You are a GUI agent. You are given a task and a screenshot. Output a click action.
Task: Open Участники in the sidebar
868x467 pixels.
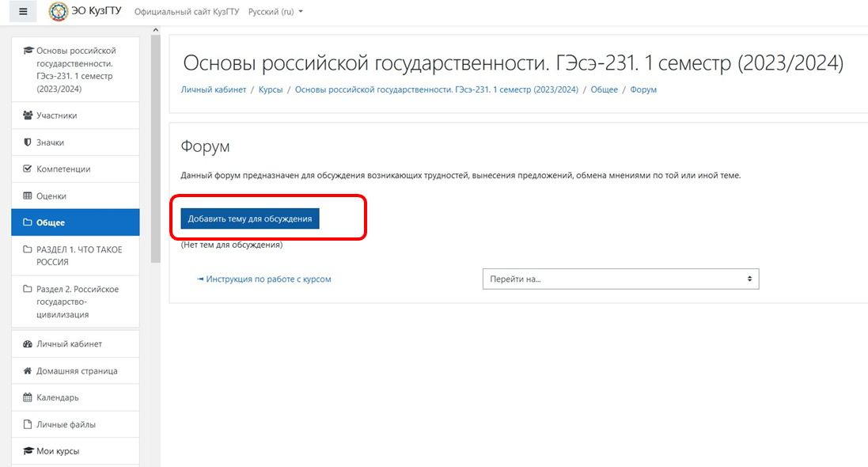(x=75, y=116)
